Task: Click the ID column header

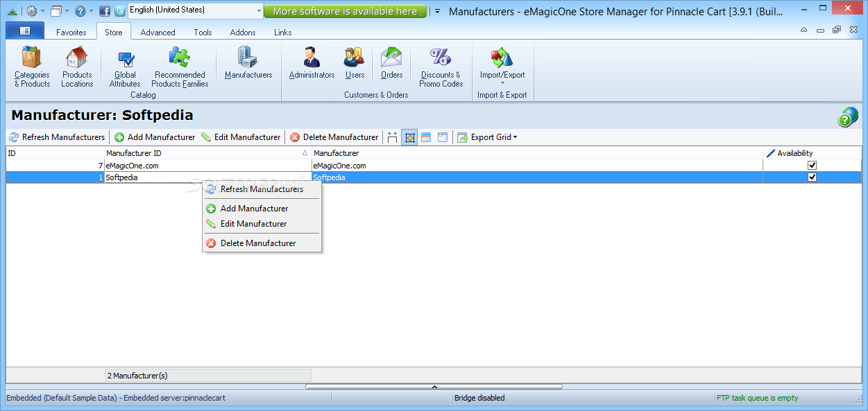Action: tap(55, 153)
